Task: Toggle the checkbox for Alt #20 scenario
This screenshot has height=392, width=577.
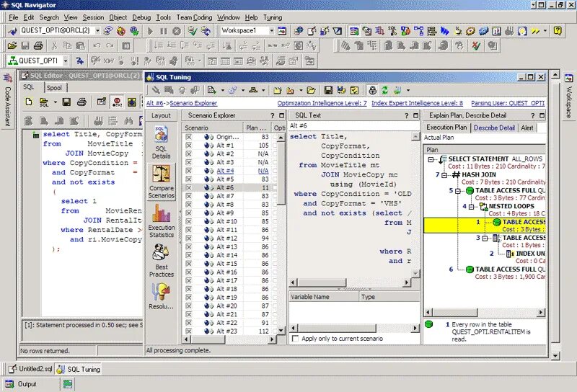Action: (188, 306)
